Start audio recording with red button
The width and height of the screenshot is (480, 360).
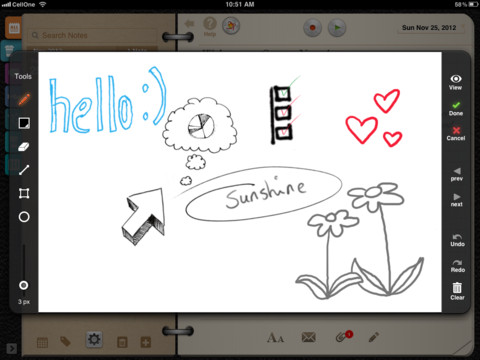point(312,28)
